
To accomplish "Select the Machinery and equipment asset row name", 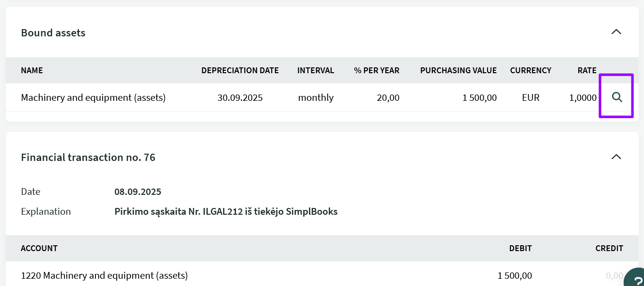I will click(93, 97).
